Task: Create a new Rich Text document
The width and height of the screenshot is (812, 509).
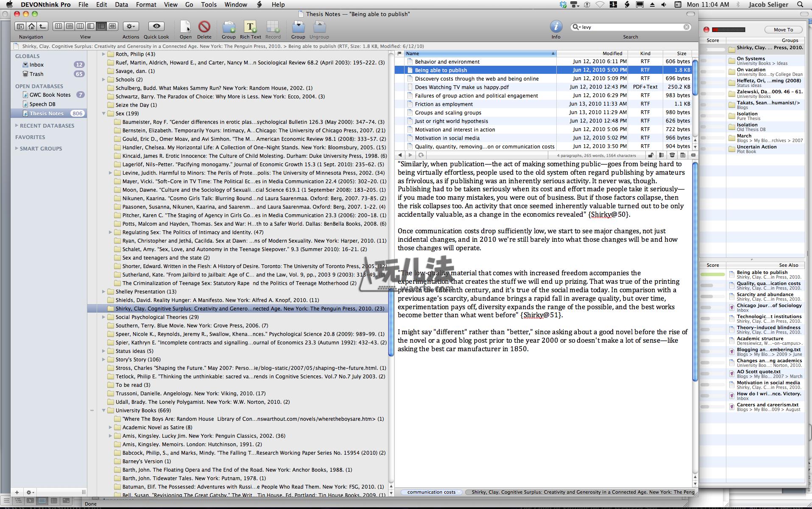Action: pos(250,27)
